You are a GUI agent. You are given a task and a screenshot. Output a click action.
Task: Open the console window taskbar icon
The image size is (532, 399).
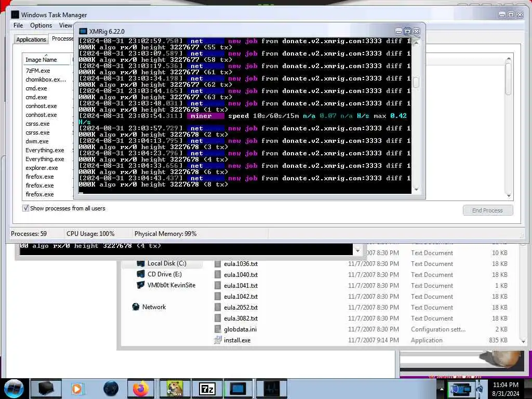click(239, 389)
